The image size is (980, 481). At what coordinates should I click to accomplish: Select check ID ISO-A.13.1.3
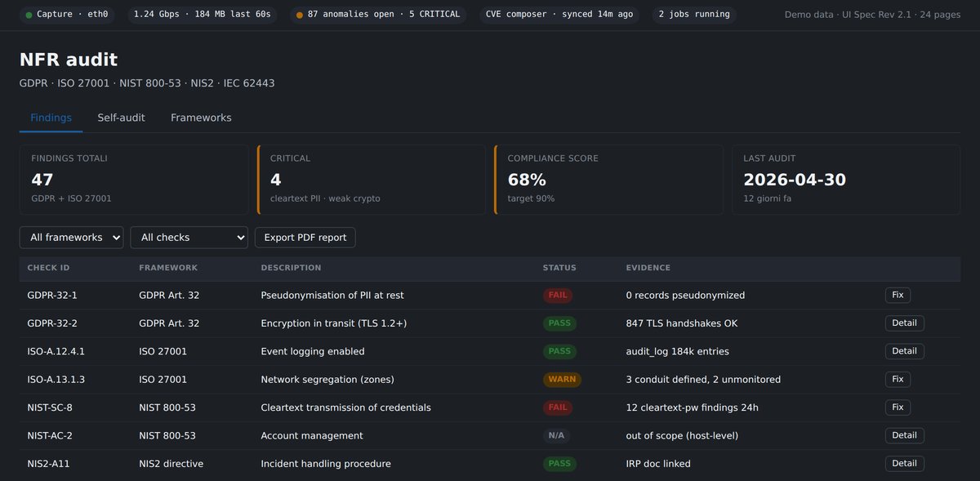click(56, 380)
